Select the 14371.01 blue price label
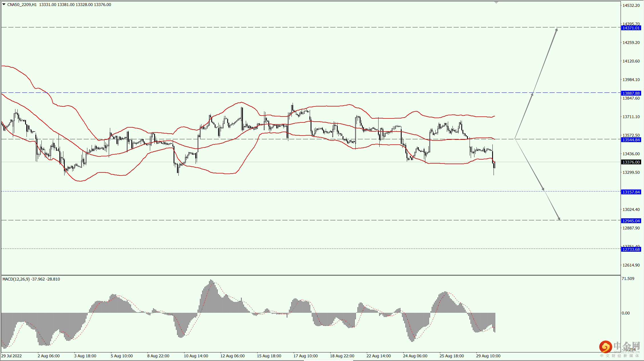The height and width of the screenshot is (361, 644). tap(631, 28)
